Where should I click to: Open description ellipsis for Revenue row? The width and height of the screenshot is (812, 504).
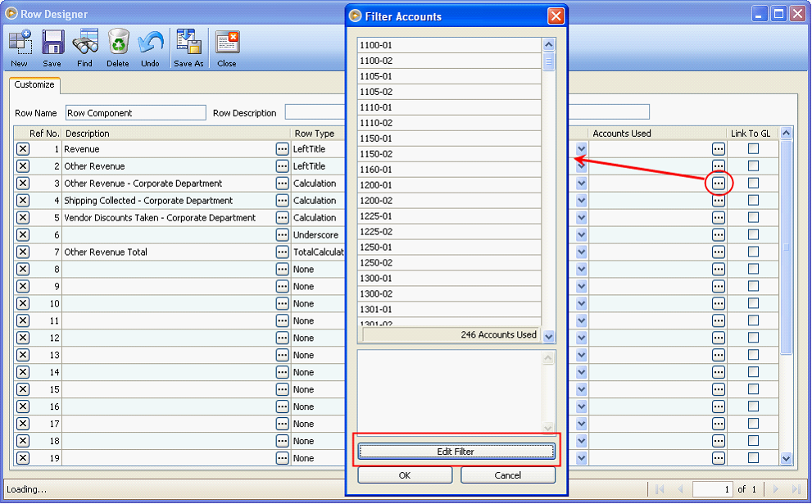point(282,149)
